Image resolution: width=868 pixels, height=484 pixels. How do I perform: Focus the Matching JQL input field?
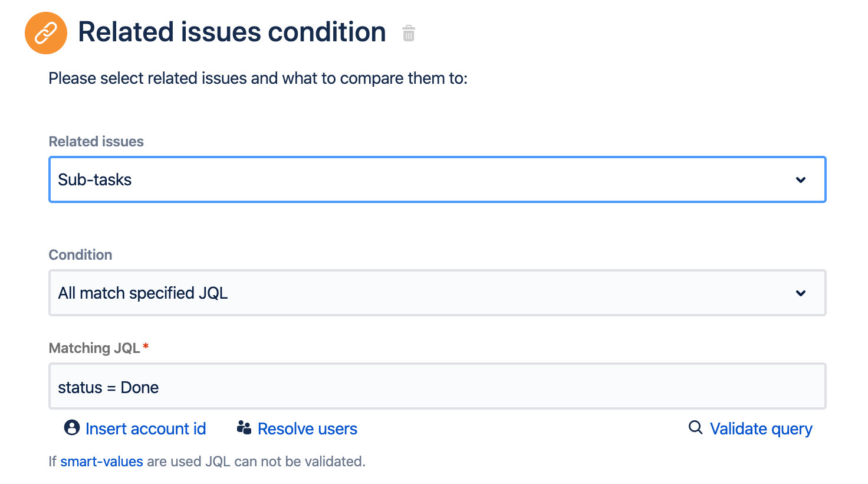(x=436, y=387)
